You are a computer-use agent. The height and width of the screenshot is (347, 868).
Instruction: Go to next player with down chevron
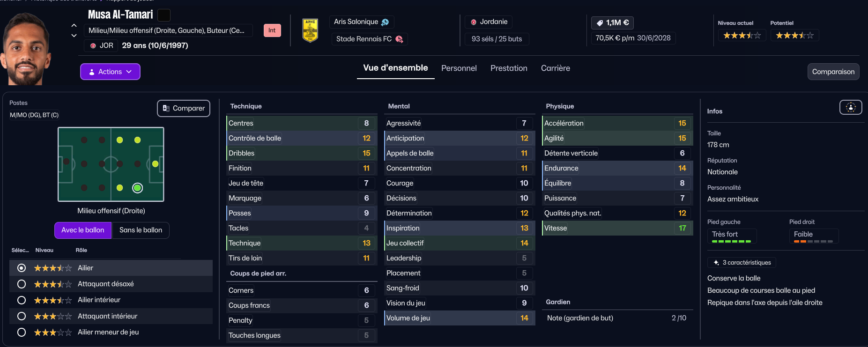(74, 36)
